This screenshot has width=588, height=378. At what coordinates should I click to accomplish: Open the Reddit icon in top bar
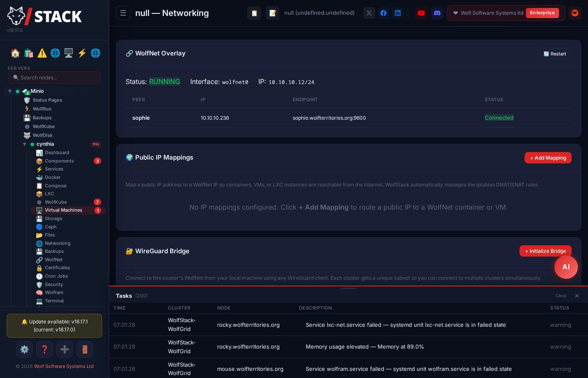[x=575, y=13]
